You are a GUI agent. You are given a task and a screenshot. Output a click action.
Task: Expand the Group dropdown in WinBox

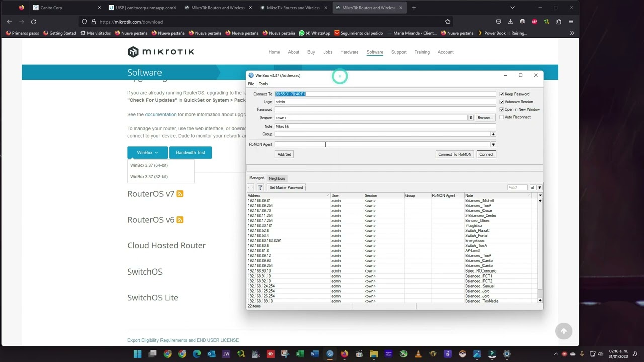click(x=493, y=134)
